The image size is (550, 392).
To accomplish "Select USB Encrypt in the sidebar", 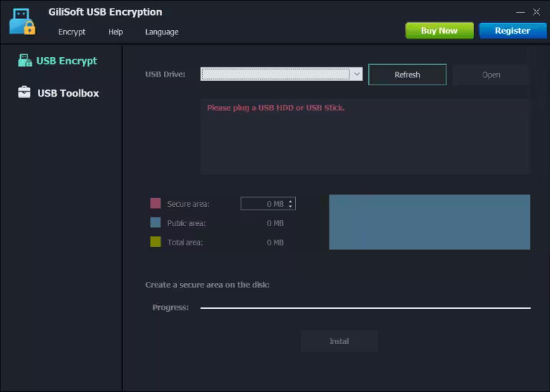I will tap(58, 61).
